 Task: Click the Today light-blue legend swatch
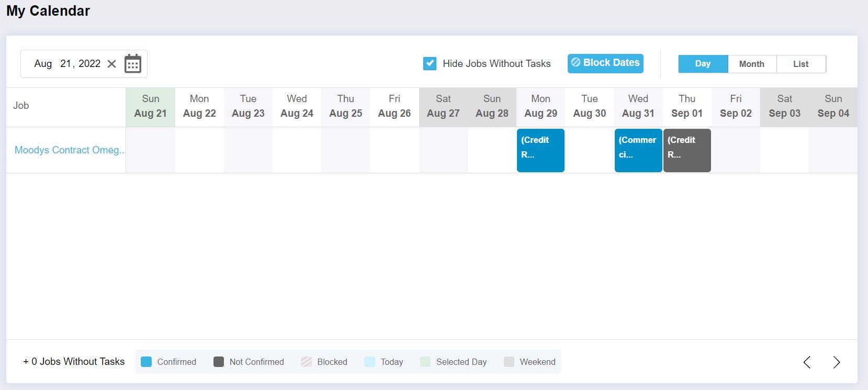pos(370,362)
